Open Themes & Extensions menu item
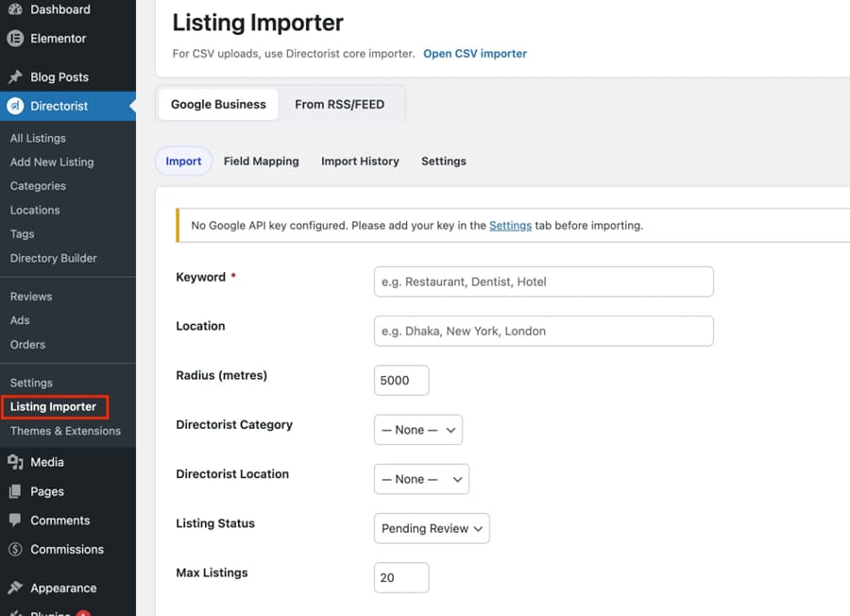Image resolution: width=850 pixels, height=616 pixels. (65, 431)
